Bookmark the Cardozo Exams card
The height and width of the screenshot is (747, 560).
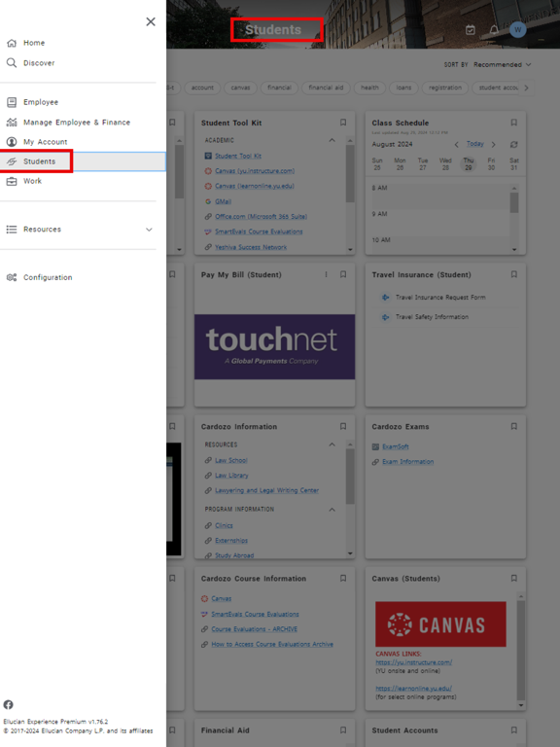[513, 426]
